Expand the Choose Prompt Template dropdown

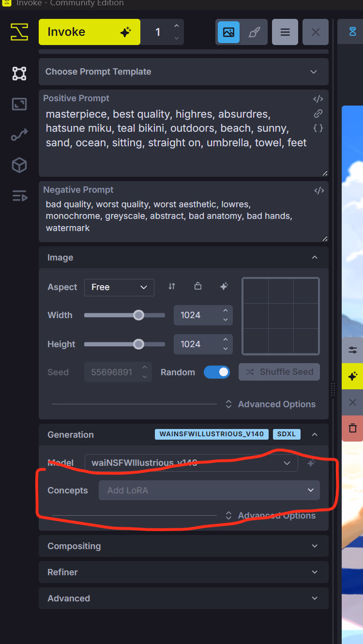tap(183, 72)
